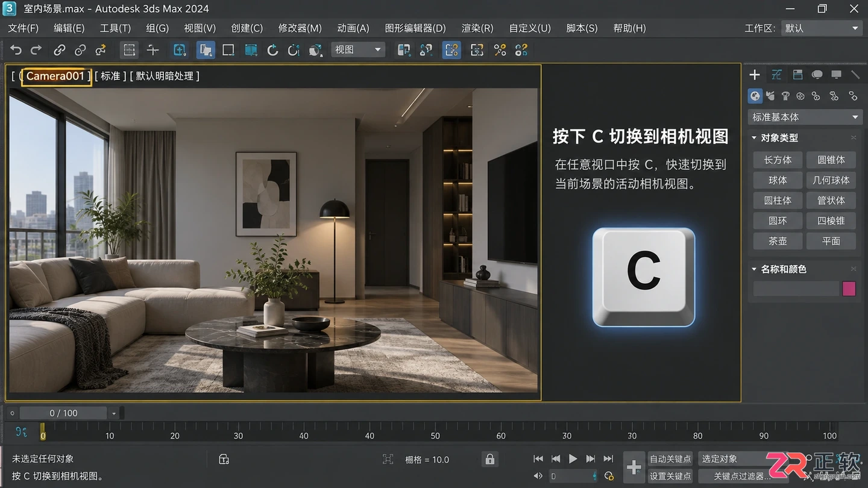Switch to the Create panel plus tab

[x=755, y=75]
